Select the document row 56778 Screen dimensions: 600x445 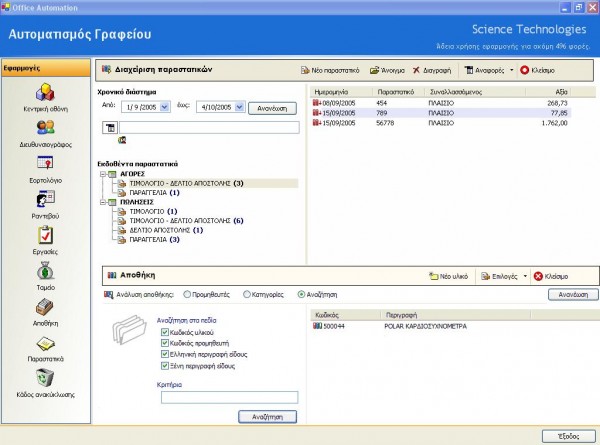point(440,123)
